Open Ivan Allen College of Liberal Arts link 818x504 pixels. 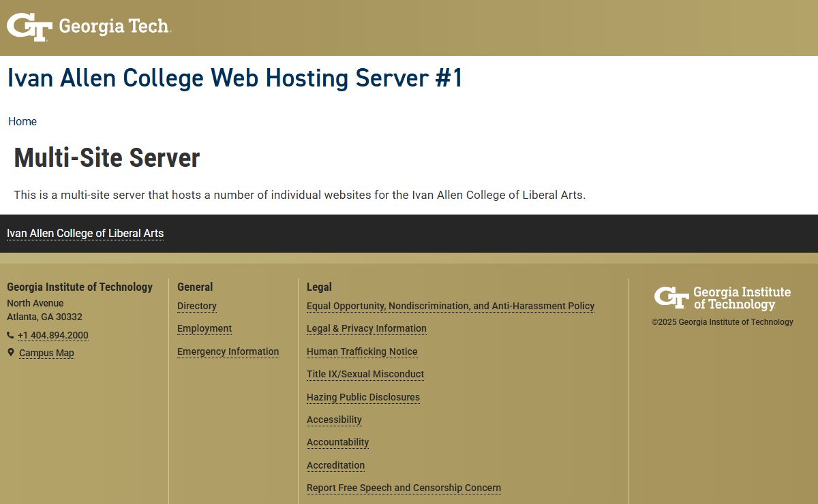(x=85, y=233)
